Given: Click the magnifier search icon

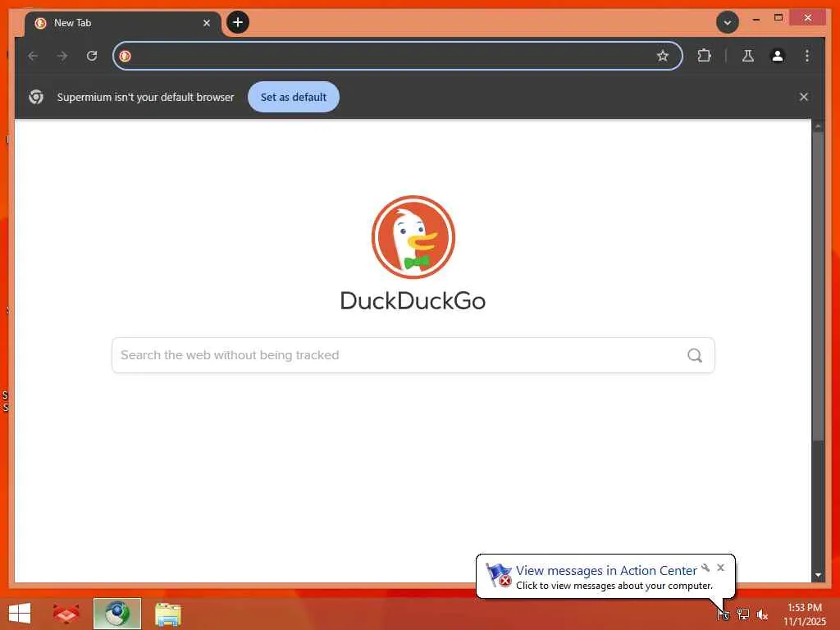Looking at the screenshot, I should click(x=695, y=355).
